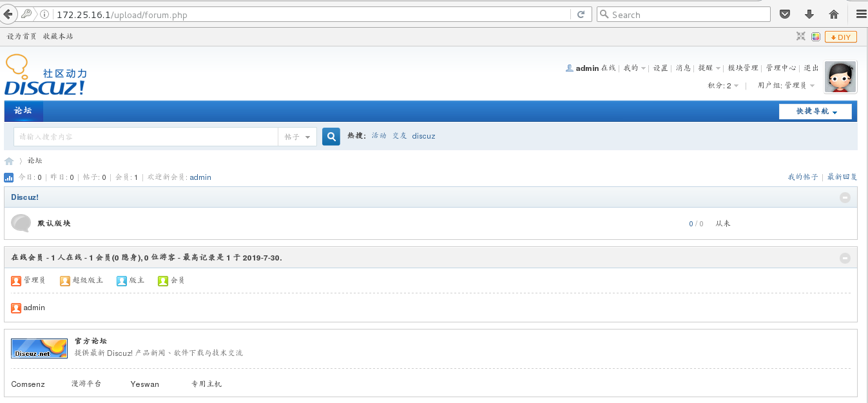The width and height of the screenshot is (868, 403).
Task: Click the 活动 hot search link
Action: pyautogui.click(x=379, y=136)
